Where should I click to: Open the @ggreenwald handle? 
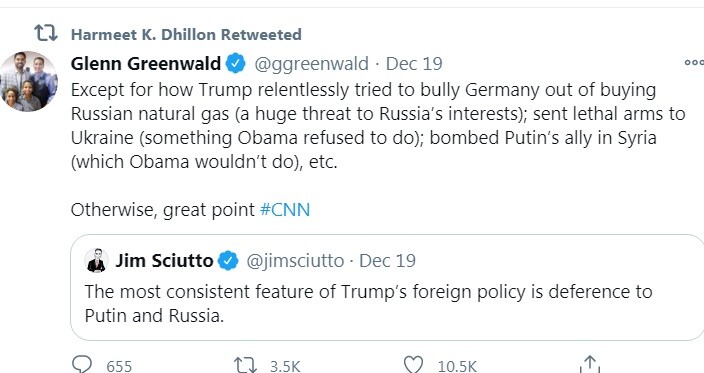pyautogui.click(x=312, y=64)
